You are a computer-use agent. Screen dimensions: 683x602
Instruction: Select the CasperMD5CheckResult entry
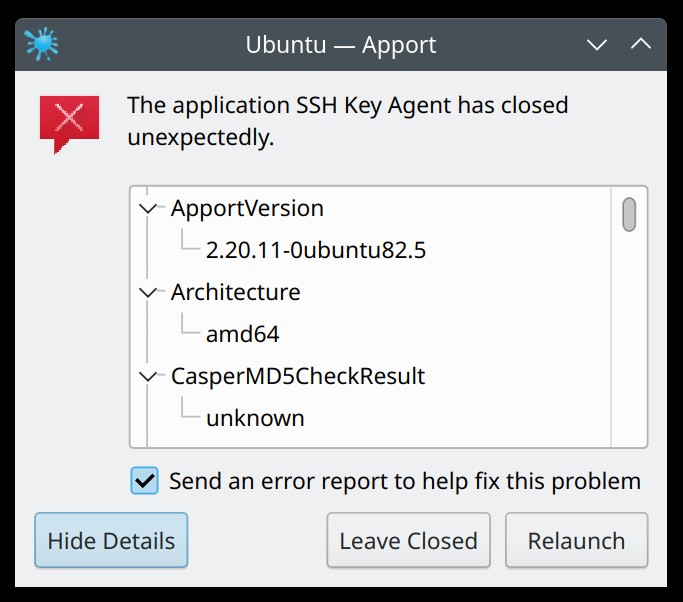pos(298,376)
